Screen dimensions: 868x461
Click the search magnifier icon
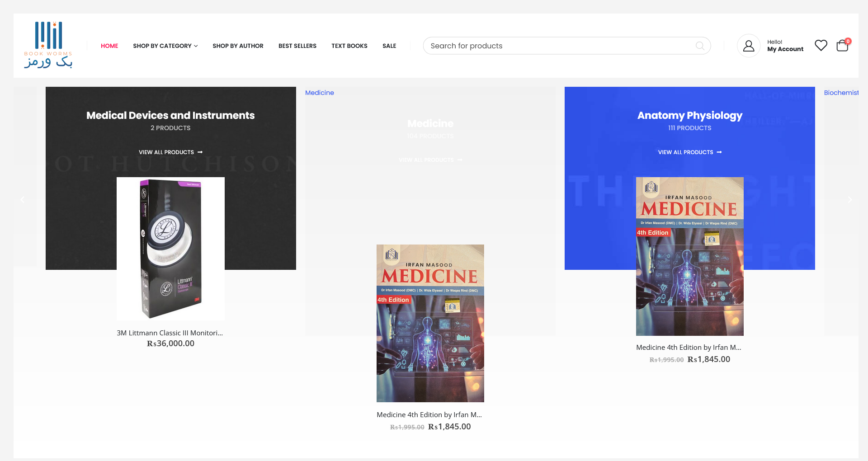point(700,46)
